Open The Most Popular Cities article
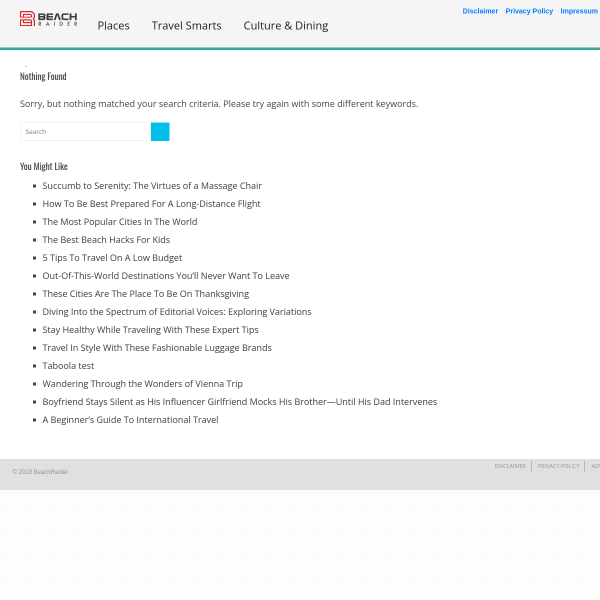 pyautogui.click(x=120, y=222)
